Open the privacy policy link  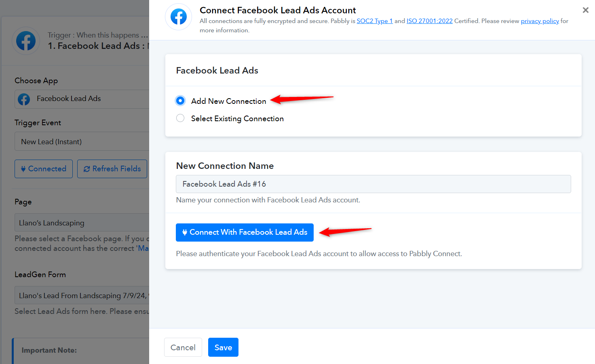click(540, 21)
